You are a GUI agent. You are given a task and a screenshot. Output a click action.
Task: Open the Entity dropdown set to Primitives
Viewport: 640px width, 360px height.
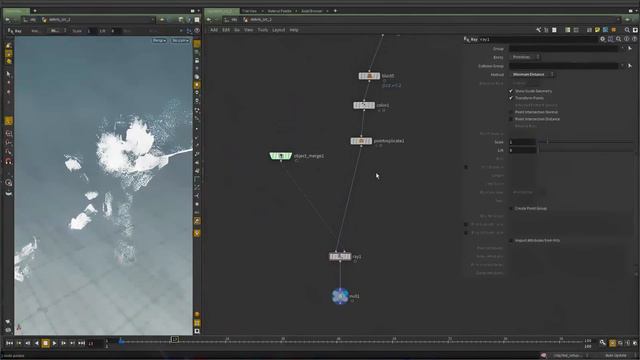pos(525,57)
